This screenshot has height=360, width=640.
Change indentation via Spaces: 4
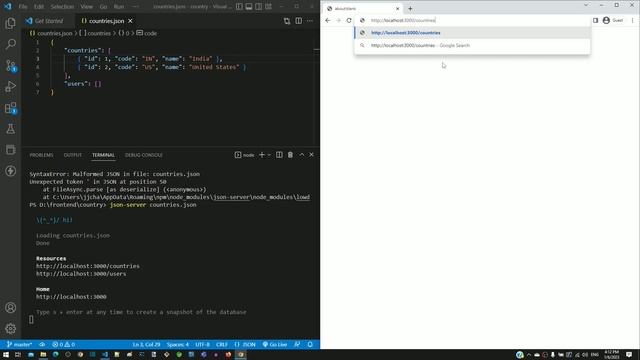click(178, 344)
